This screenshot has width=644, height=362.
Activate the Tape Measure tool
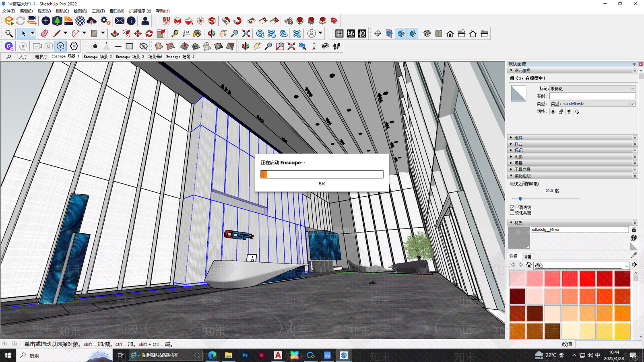click(x=175, y=33)
